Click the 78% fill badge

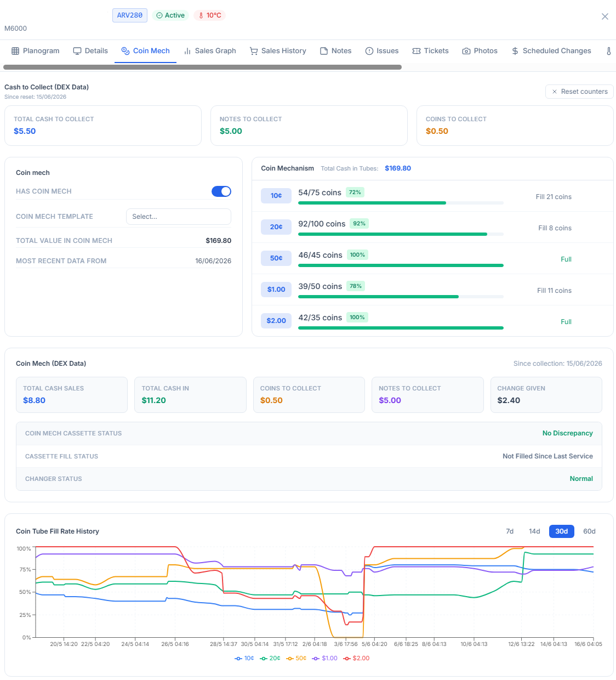point(356,286)
